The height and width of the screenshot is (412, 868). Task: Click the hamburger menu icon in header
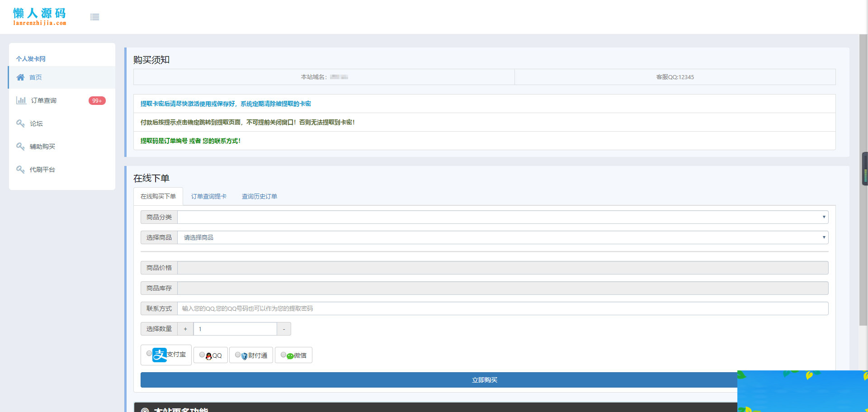coord(94,17)
